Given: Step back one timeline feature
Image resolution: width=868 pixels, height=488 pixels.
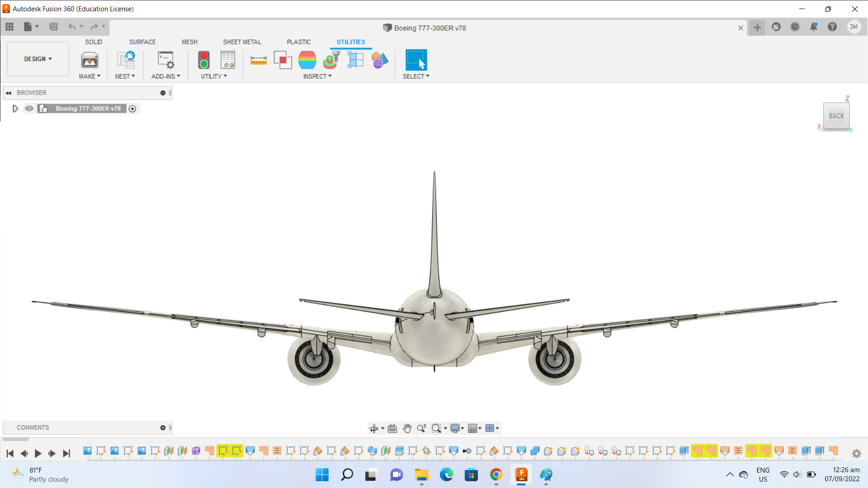Looking at the screenshot, I should click(24, 453).
